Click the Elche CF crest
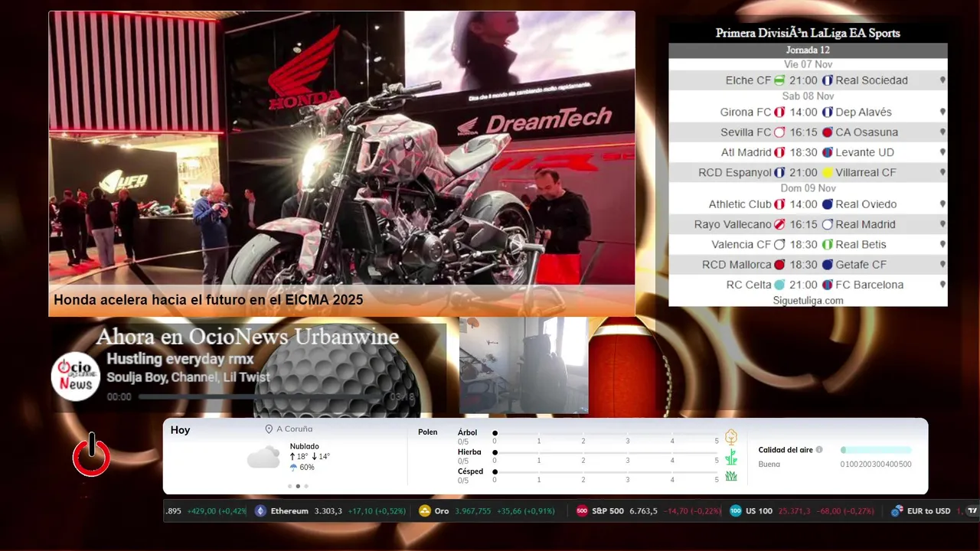Viewport: 980px width, 551px height. coord(779,80)
